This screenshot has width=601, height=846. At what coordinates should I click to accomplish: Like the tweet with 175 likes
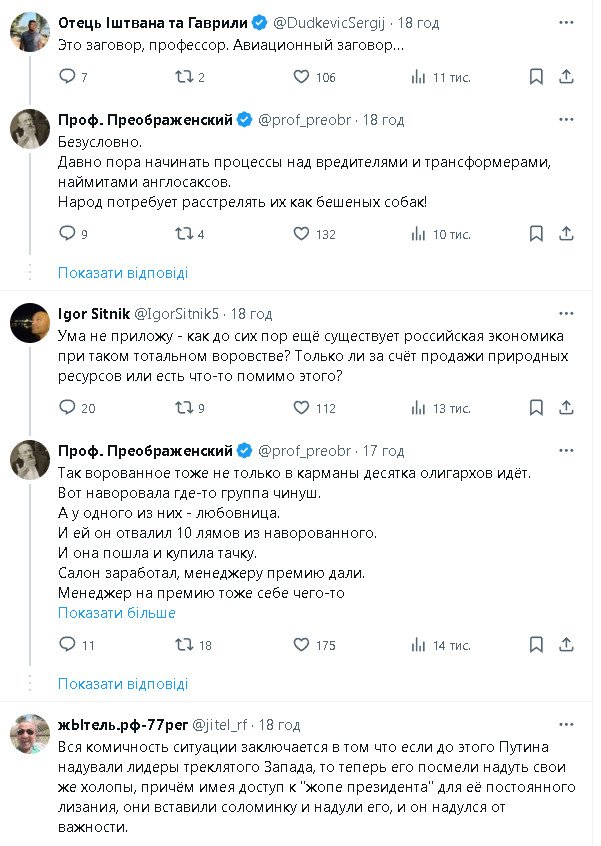pos(302,645)
